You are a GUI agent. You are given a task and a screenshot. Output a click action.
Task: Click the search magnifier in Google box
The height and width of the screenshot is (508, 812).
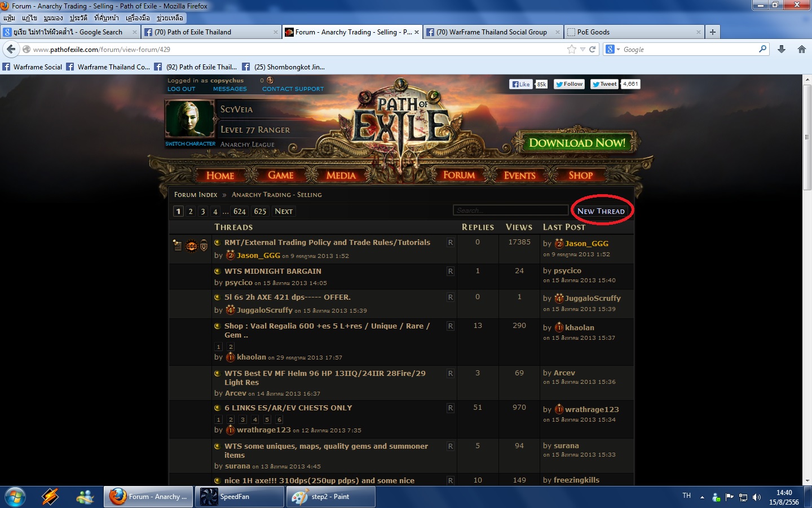tap(762, 49)
